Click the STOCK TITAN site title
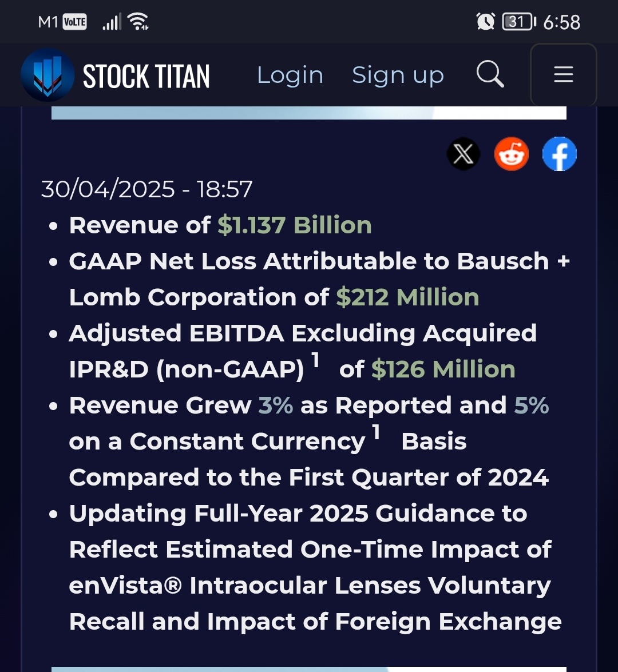 (146, 76)
